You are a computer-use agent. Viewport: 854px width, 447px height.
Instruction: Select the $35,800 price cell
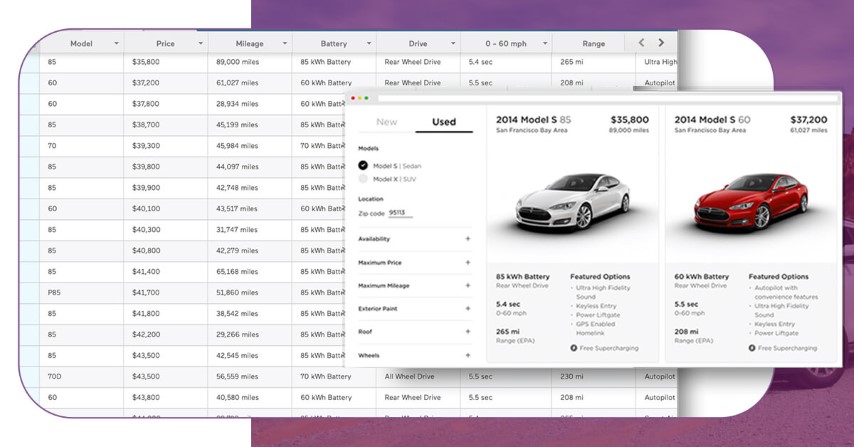click(166, 62)
